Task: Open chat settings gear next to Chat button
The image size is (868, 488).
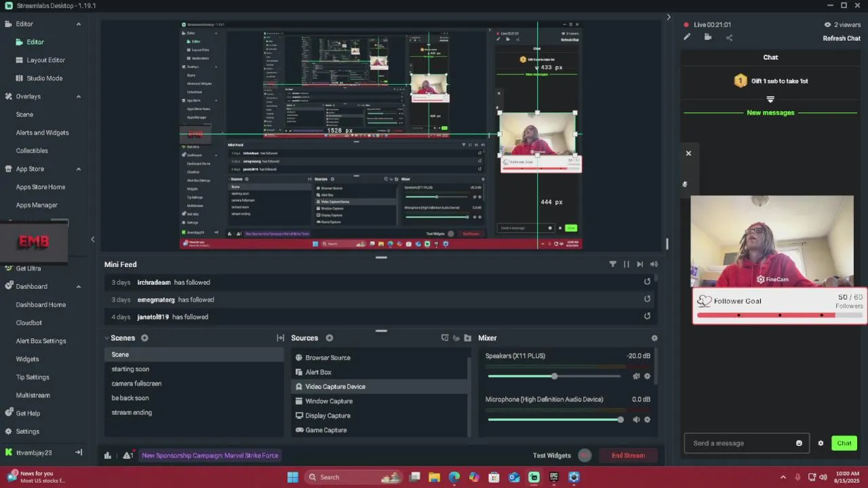Action: [x=821, y=443]
